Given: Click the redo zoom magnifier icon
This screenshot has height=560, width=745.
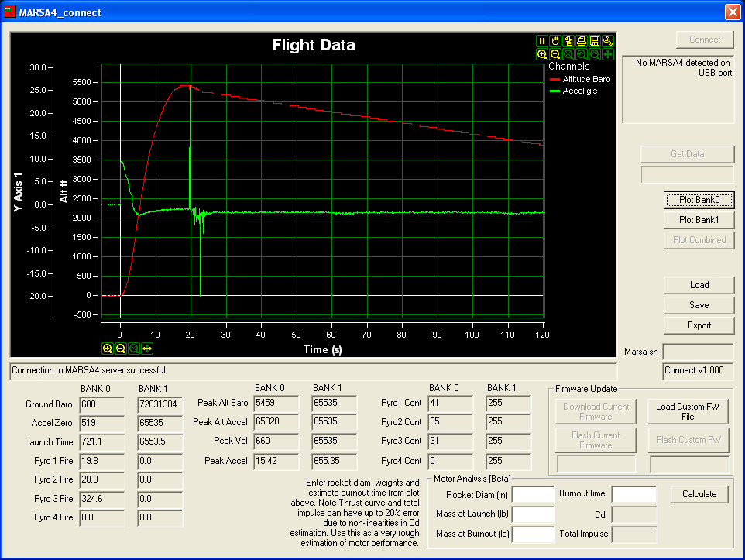Looking at the screenshot, I should click(595, 54).
